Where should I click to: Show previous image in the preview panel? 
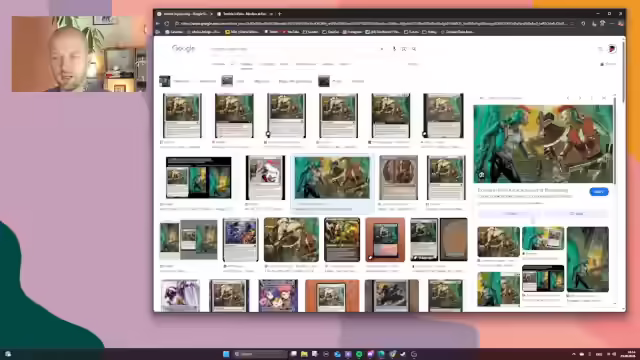[x=568, y=98]
